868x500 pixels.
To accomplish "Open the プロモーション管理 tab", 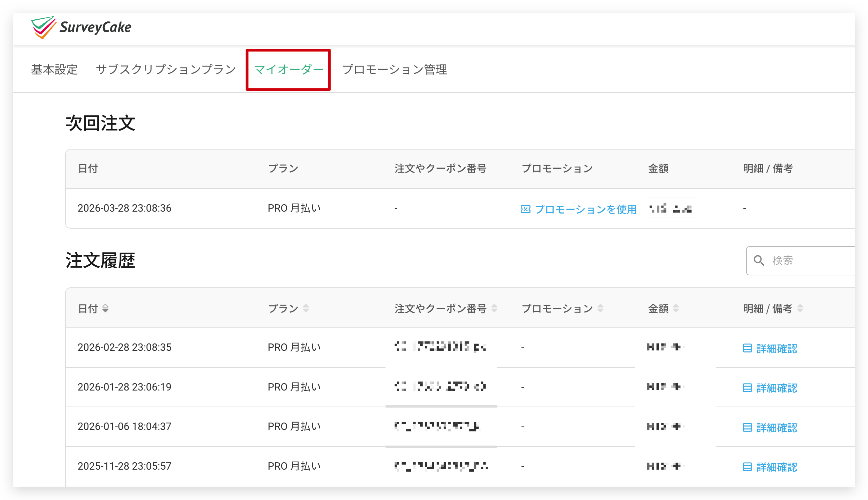I will [x=395, y=70].
